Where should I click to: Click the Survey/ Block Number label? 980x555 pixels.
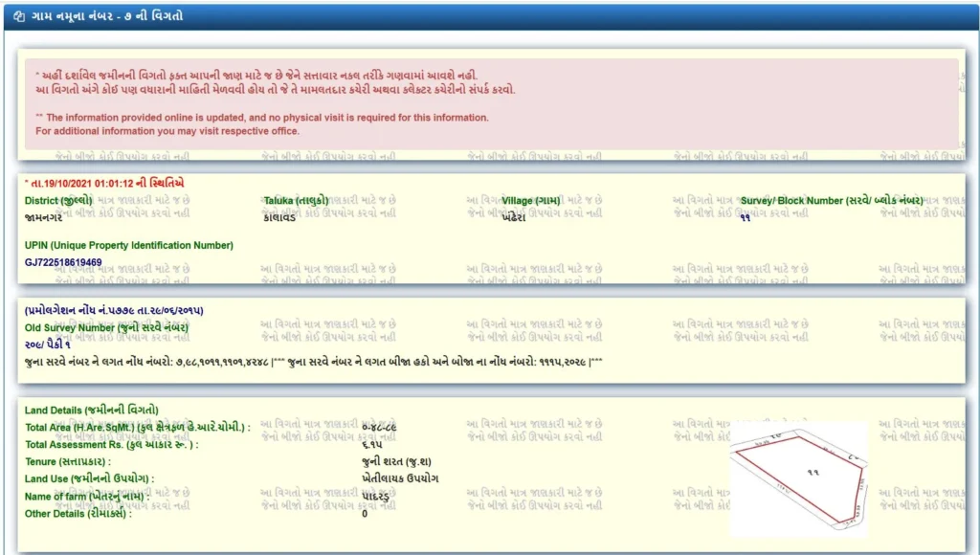tap(831, 201)
